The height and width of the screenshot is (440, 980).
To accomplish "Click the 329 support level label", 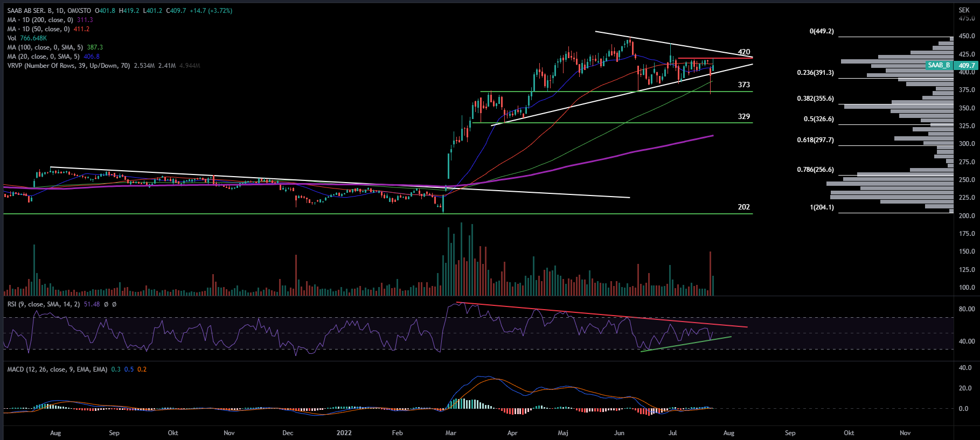I will (743, 116).
